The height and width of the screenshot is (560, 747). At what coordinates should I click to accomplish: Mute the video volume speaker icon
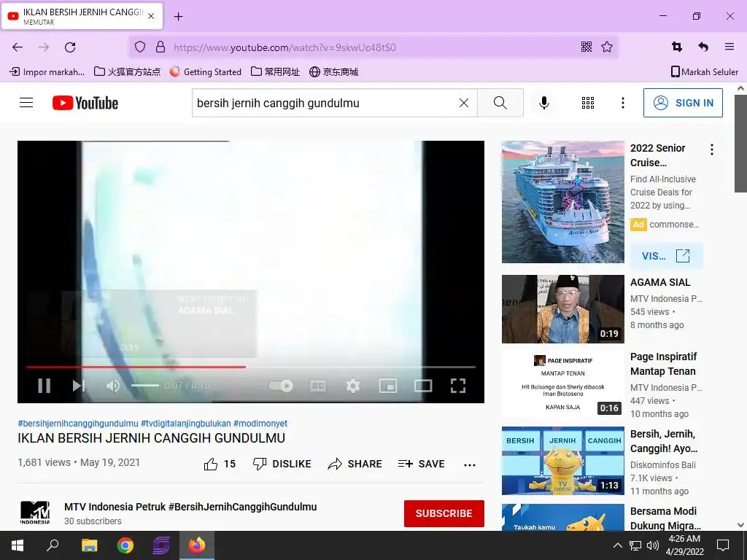pyautogui.click(x=113, y=386)
